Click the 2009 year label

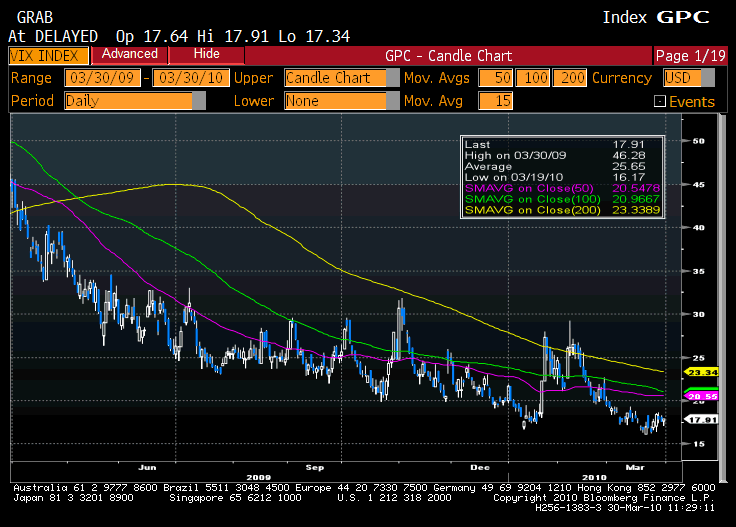(259, 477)
